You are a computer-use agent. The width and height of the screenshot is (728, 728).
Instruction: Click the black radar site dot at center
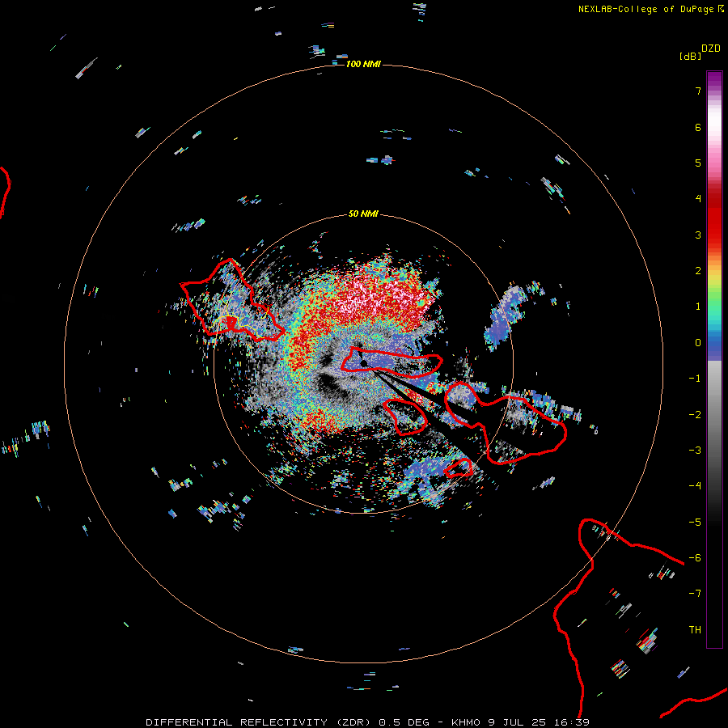364,363
